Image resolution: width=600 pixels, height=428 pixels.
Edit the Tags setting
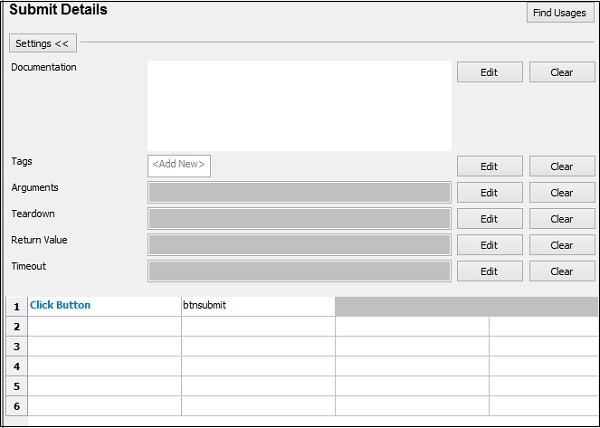click(x=489, y=167)
